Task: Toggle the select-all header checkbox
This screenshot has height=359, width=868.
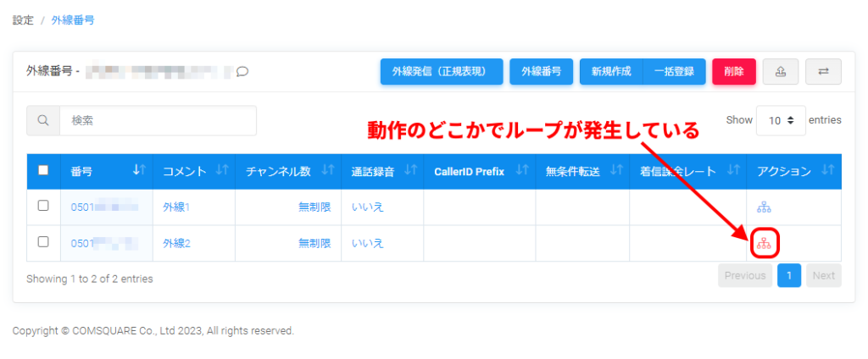Action: (44, 171)
